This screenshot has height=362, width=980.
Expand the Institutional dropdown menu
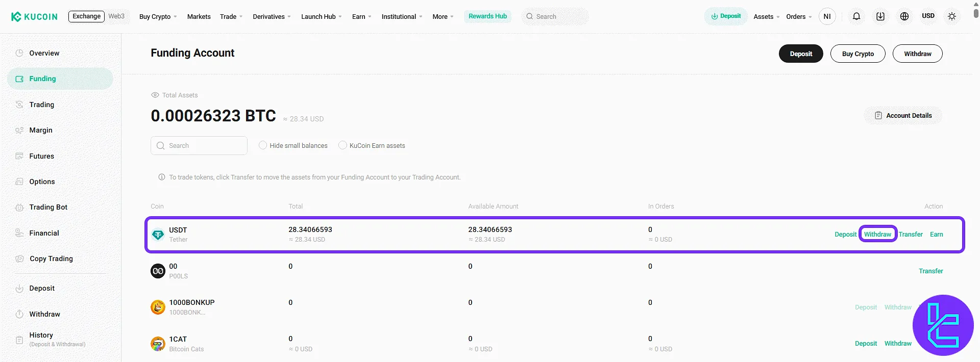point(402,17)
